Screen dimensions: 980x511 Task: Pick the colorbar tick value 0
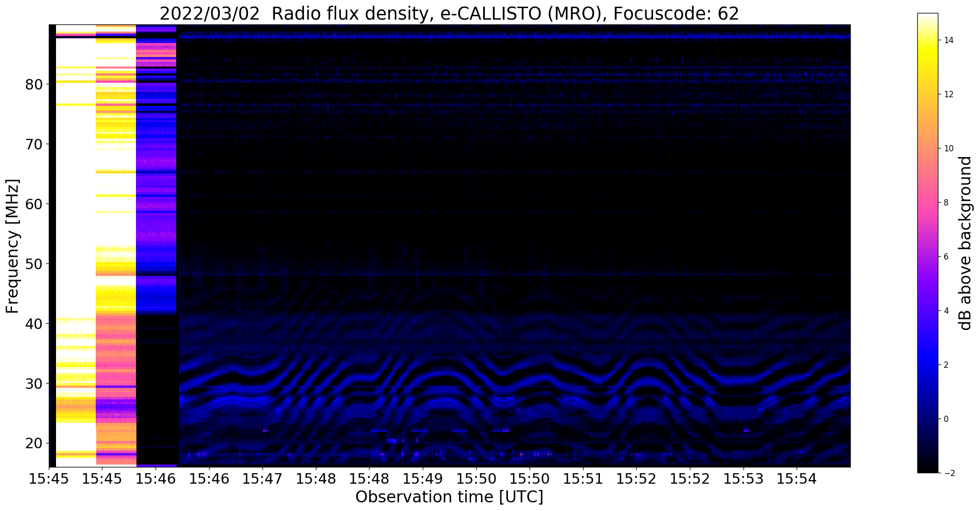[946, 419]
